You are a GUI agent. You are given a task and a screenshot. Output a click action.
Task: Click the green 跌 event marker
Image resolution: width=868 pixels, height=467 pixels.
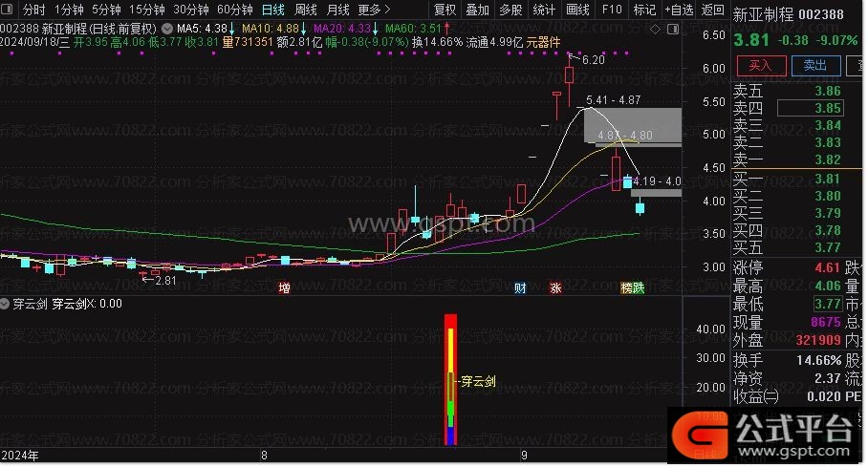coord(639,287)
